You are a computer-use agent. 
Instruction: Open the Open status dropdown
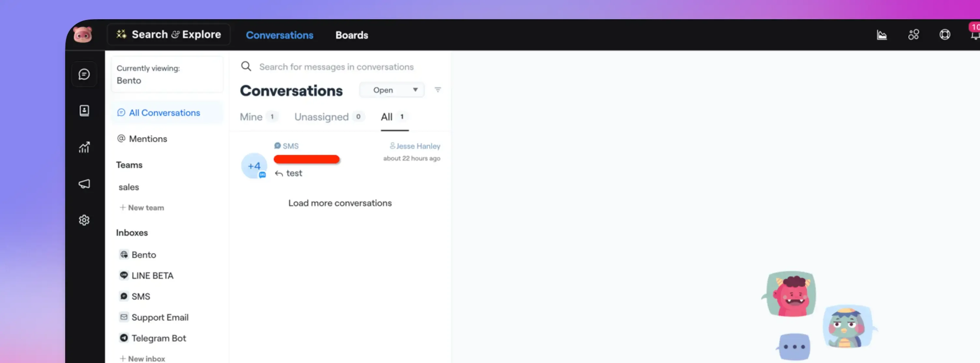[392, 90]
